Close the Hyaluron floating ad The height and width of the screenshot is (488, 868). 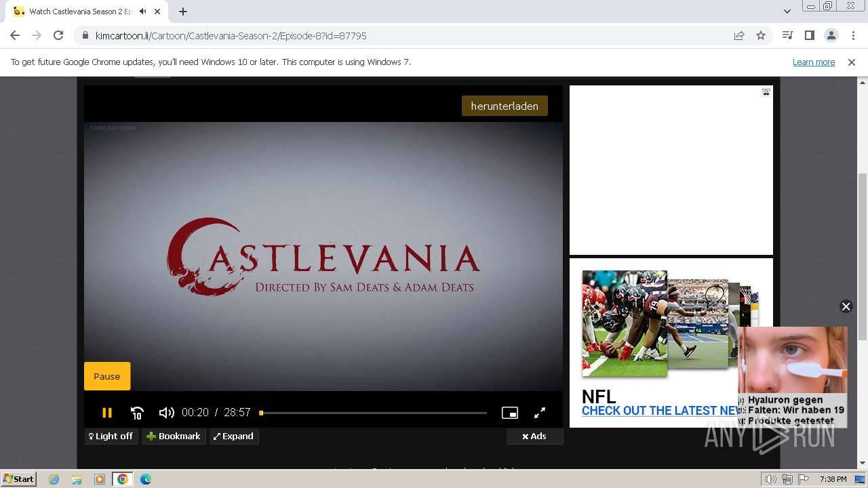tap(846, 306)
